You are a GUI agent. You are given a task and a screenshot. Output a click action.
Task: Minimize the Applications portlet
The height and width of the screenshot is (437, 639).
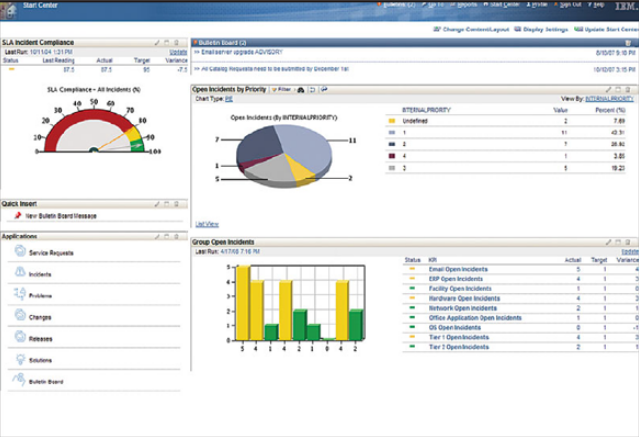167,236
